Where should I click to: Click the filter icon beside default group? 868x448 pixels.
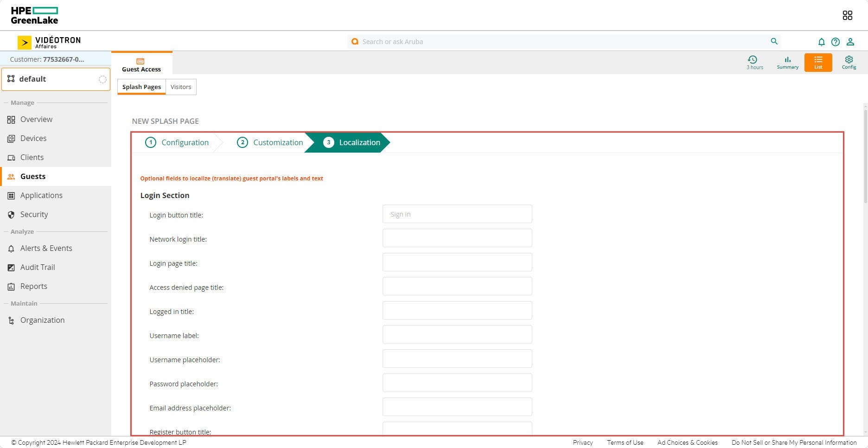102,79
